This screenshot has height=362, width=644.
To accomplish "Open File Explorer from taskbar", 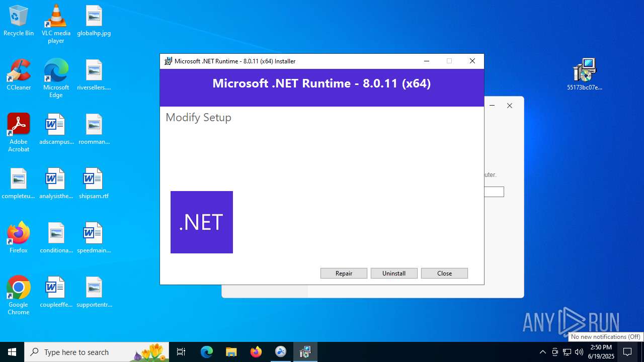I will 231,352.
